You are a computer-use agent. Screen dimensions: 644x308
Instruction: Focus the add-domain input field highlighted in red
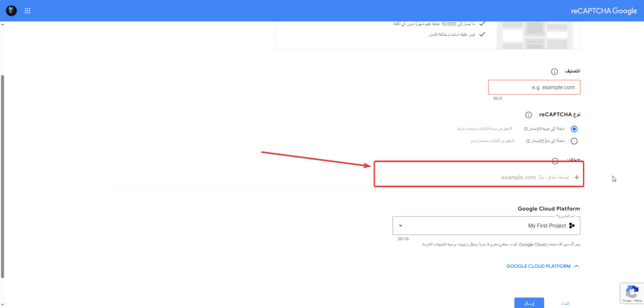point(472,177)
